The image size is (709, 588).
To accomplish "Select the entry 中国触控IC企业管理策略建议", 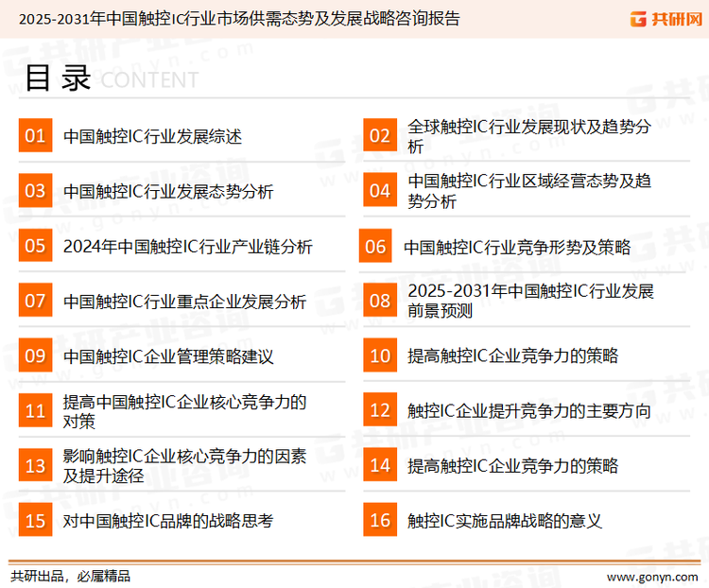I will click(x=168, y=356).
